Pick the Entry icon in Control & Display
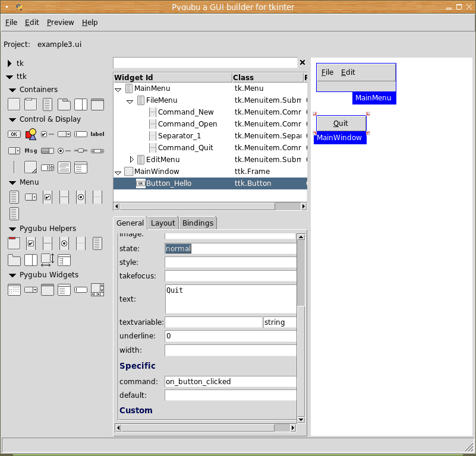Screen dimensions: 476x456 pyautogui.click(x=81, y=134)
